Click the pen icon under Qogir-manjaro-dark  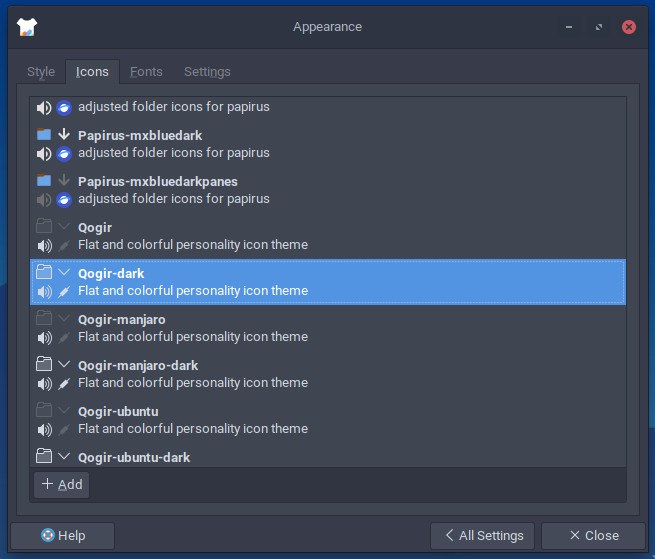click(x=64, y=384)
